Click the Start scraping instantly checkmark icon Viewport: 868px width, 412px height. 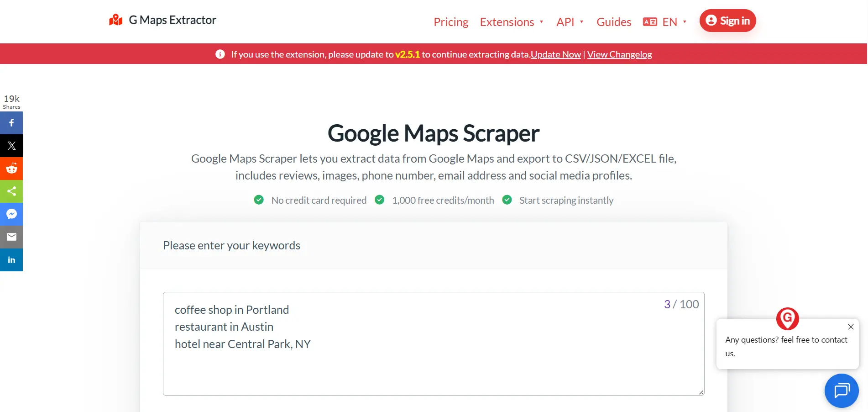tap(507, 200)
